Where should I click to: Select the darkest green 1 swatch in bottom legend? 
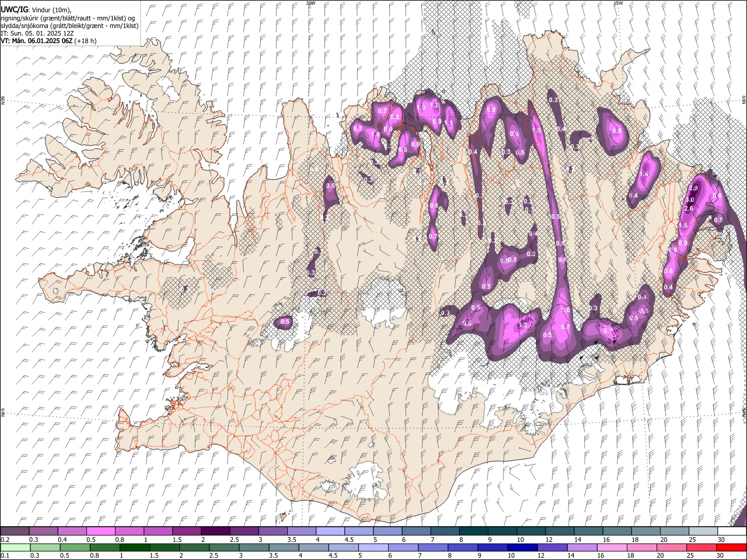134,548
